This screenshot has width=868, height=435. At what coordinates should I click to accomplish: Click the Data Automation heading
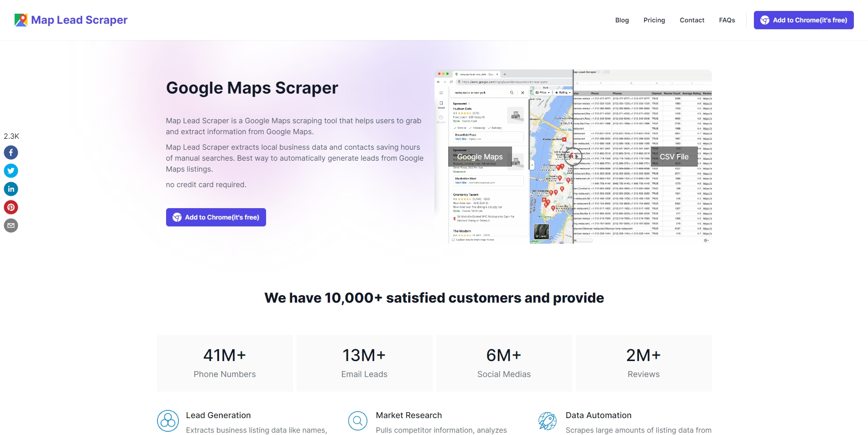[x=599, y=415]
